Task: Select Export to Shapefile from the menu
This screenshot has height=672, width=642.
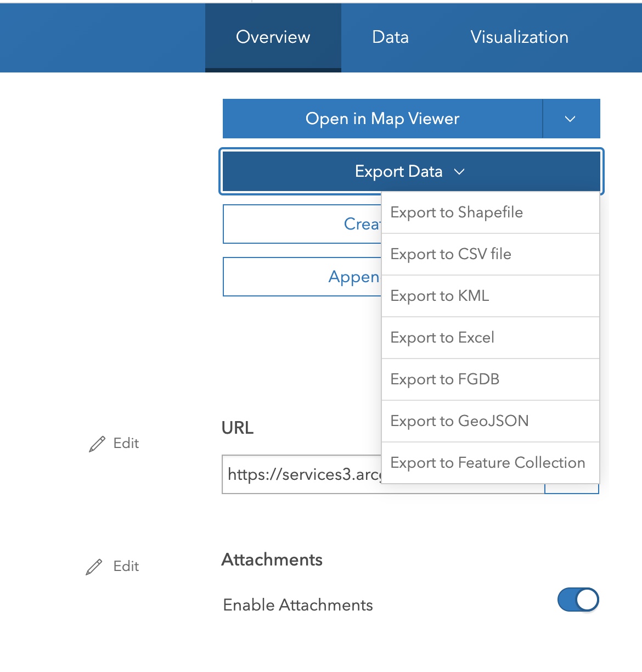Action: [456, 212]
